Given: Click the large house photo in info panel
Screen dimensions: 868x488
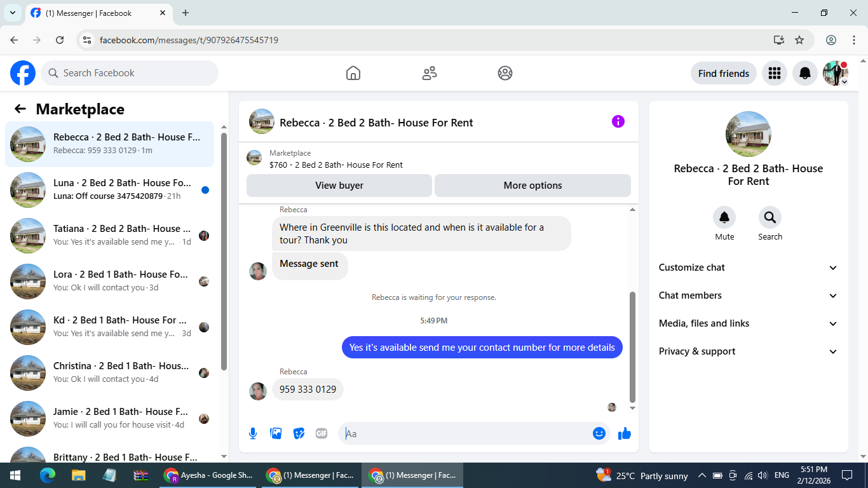Looking at the screenshot, I should click(x=749, y=134).
